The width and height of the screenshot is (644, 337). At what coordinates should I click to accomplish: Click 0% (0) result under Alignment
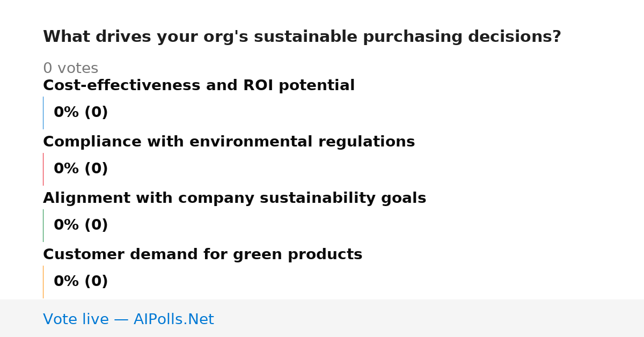tap(80, 225)
